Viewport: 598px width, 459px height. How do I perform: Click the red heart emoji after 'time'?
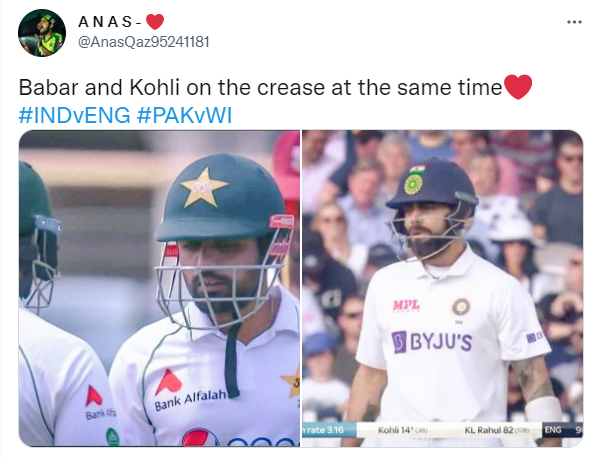[x=518, y=87]
